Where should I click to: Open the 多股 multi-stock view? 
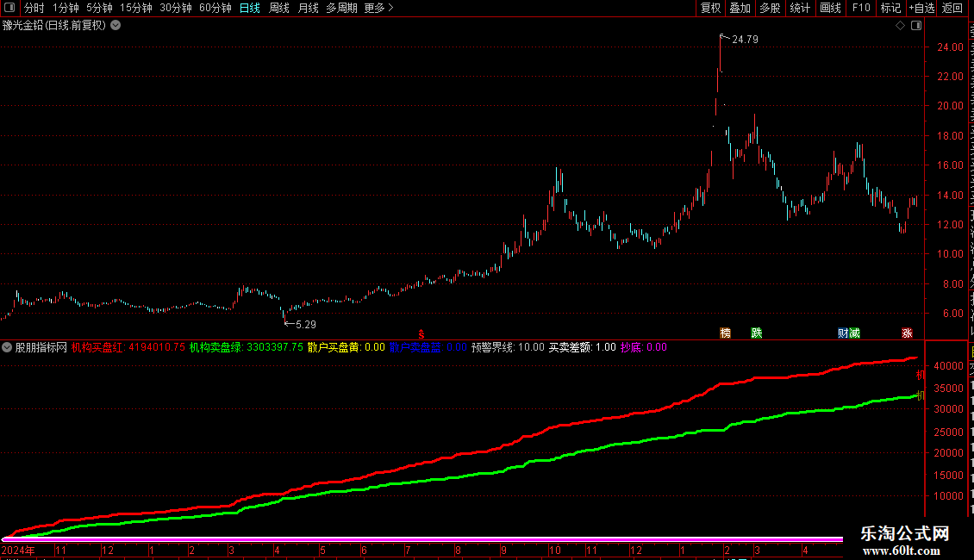point(770,8)
